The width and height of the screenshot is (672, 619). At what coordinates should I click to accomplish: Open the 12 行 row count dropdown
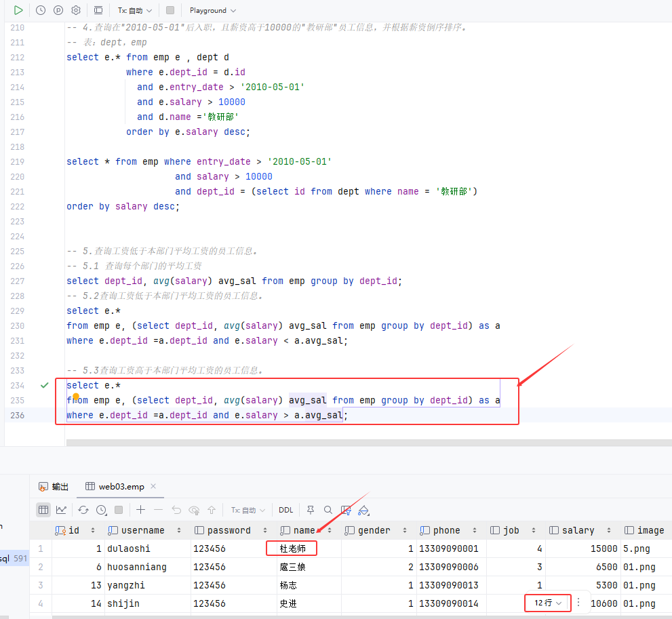click(547, 602)
